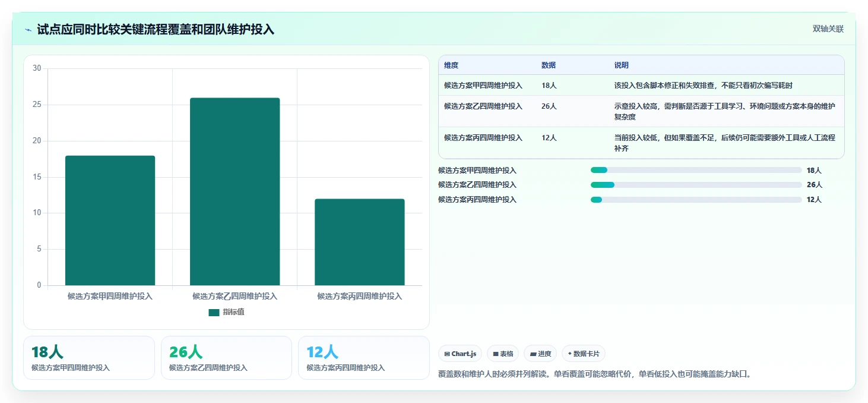Click table cell 候选方案丙四周维护投入
This screenshot has height=403, width=868.
[x=483, y=138]
